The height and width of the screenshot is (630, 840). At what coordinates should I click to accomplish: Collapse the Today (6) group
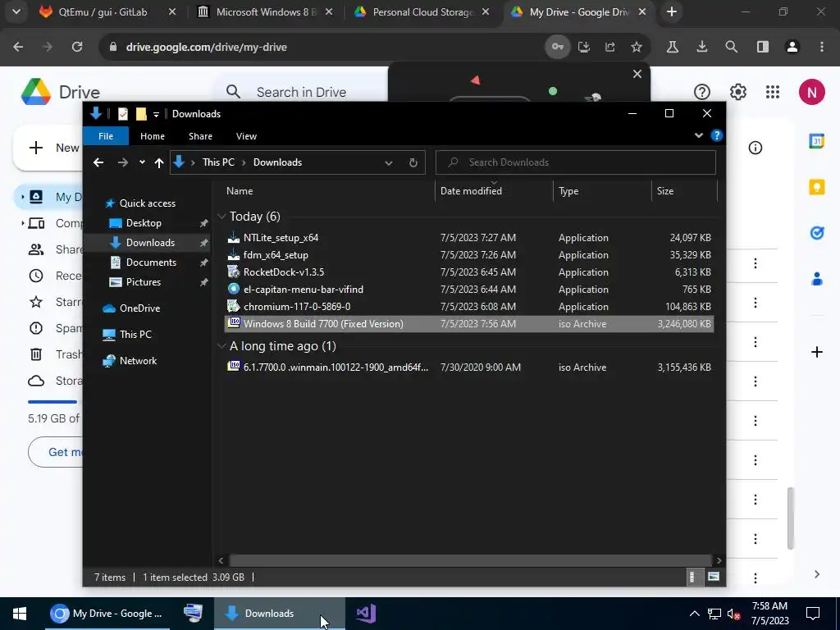tap(221, 216)
